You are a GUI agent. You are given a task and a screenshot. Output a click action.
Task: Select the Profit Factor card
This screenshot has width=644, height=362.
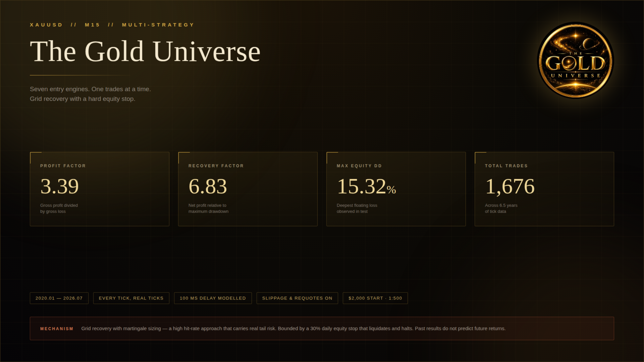(100, 189)
